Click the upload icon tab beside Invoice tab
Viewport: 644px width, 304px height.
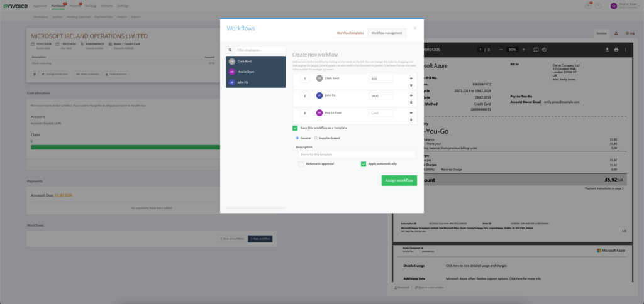coord(616,33)
